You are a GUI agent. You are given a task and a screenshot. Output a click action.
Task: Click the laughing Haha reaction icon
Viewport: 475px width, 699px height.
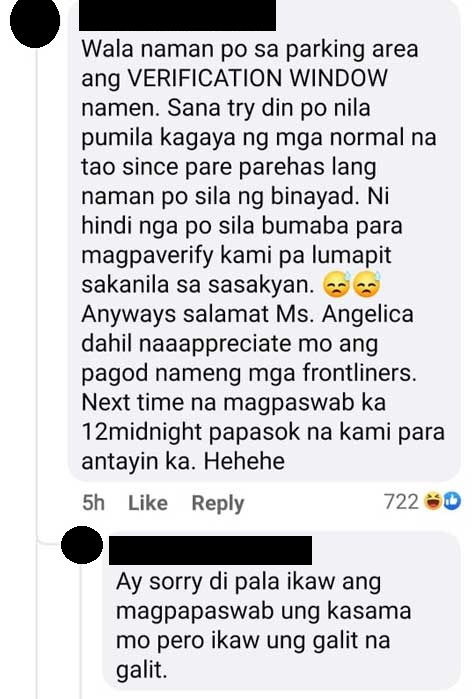click(x=432, y=502)
